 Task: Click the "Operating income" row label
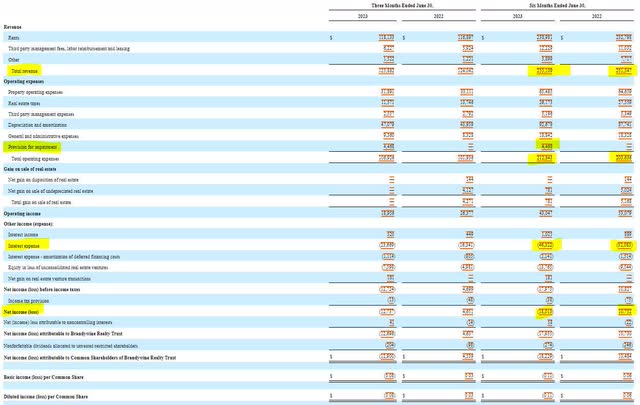(22, 214)
